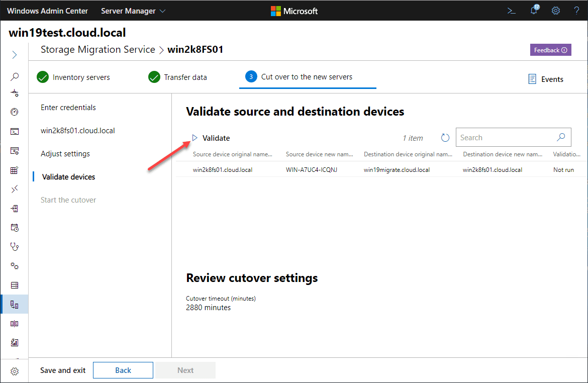This screenshot has height=383, width=588.
Task: Click the sidebar search magnifier icon
Action: coord(15,77)
